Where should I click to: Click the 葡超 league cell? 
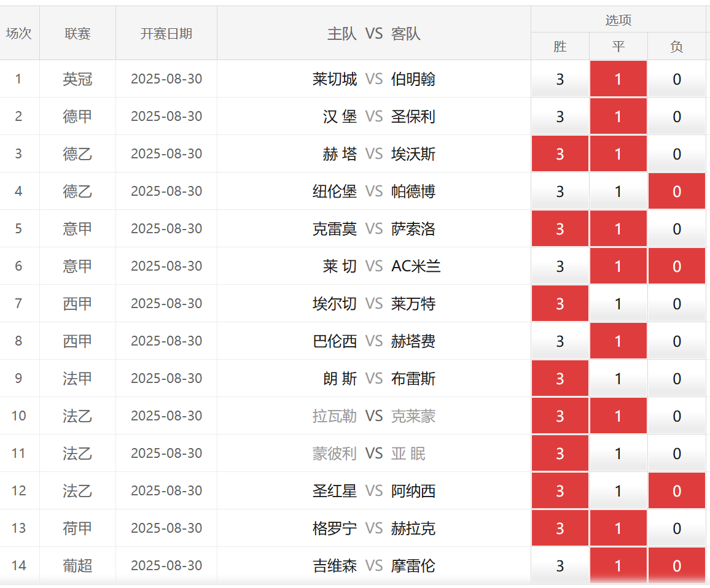click(x=77, y=566)
